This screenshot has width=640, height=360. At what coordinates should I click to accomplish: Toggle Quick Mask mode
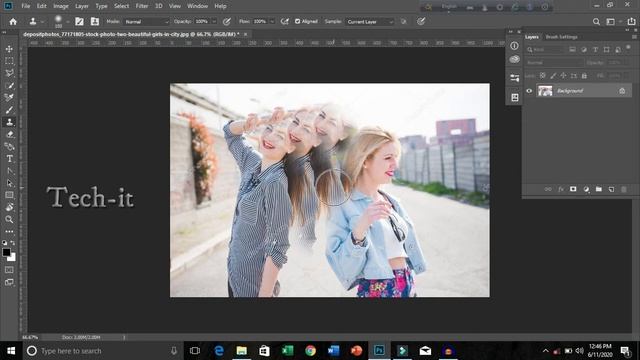[x=9, y=270]
